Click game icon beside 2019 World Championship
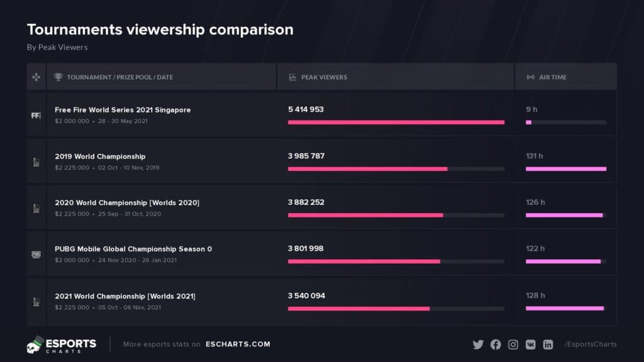644x362 pixels. (x=36, y=162)
